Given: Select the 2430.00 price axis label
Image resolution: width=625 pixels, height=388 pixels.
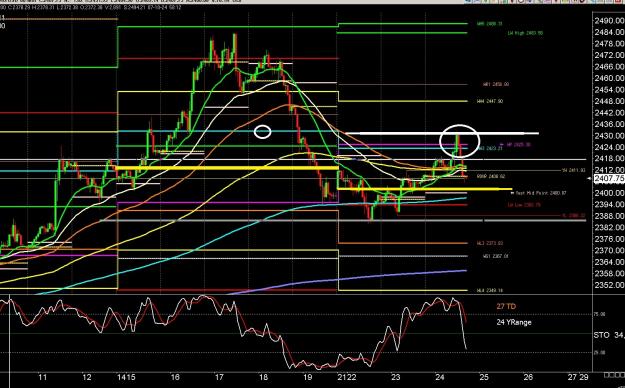Looking at the screenshot, I should (609, 136).
